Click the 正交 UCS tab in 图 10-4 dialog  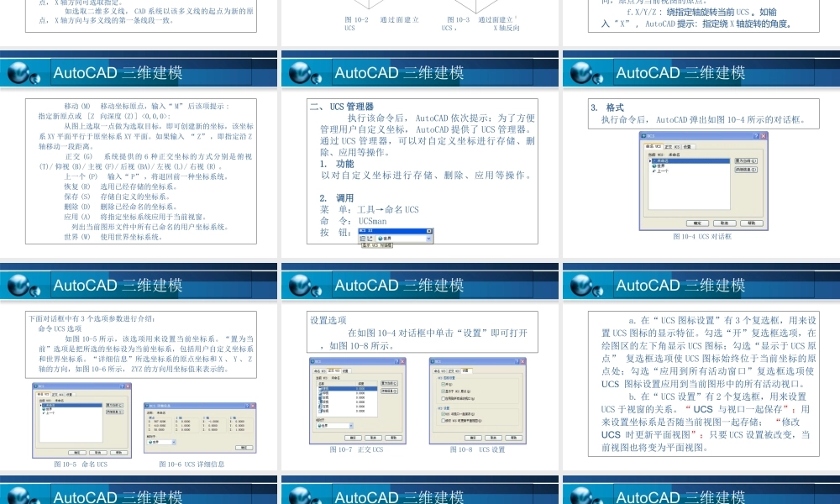[672, 147]
